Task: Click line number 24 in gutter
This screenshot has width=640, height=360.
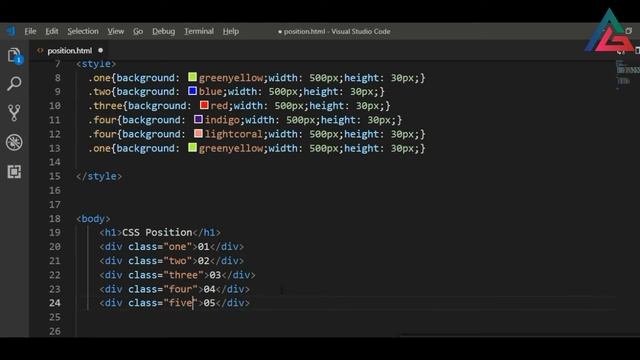Action: click(x=55, y=303)
